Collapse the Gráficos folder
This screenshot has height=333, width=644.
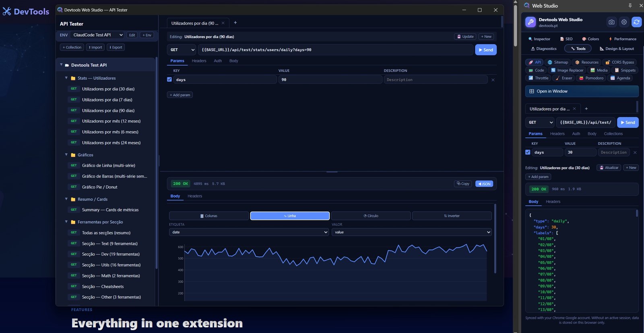(66, 154)
